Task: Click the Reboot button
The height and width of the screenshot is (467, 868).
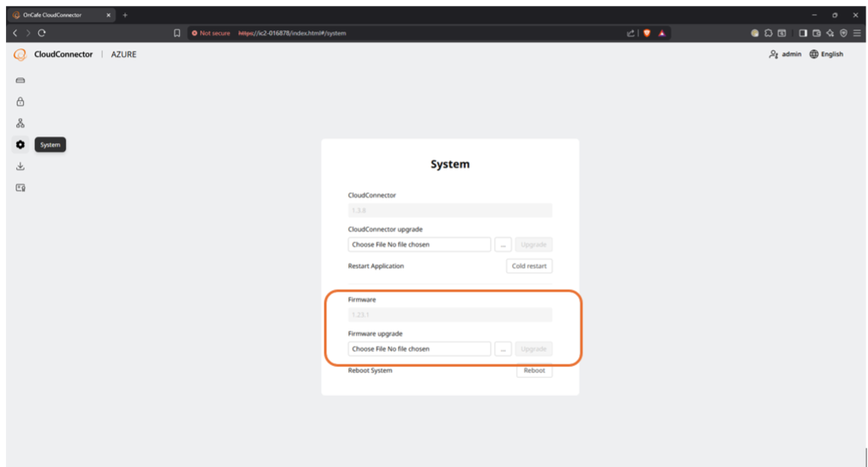Action: click(x=534, y=370)
